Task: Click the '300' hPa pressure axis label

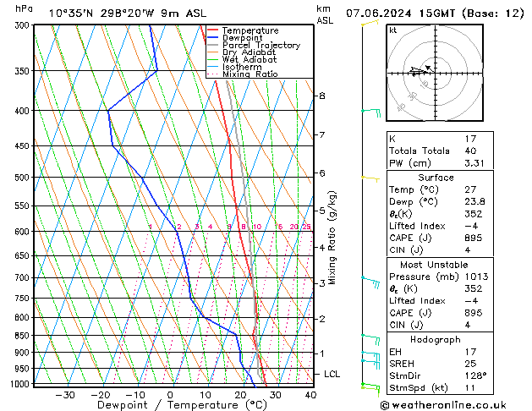Action: (24, 25)
